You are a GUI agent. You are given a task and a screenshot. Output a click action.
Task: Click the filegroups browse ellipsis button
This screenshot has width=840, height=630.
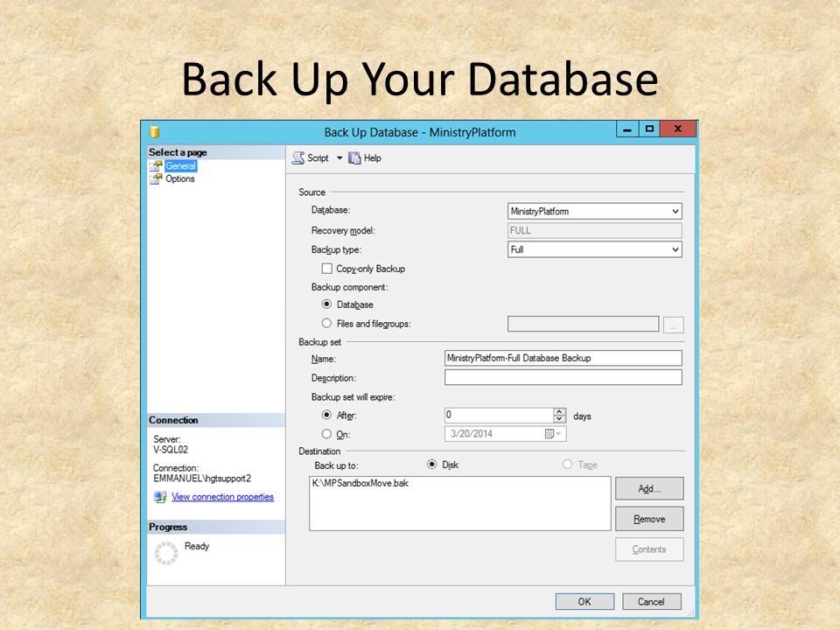pyautogui.click(x=673, y=325)
